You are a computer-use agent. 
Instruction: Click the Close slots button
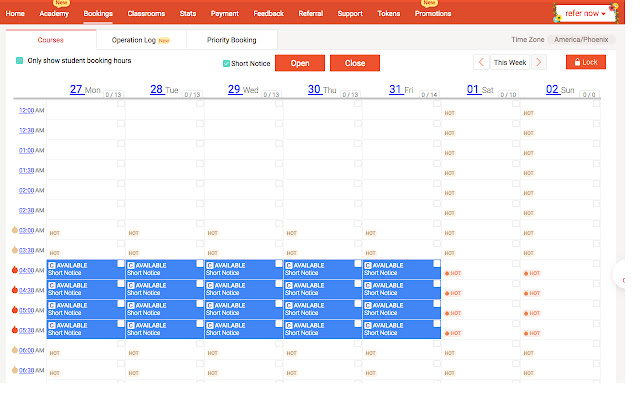point(355,63)
